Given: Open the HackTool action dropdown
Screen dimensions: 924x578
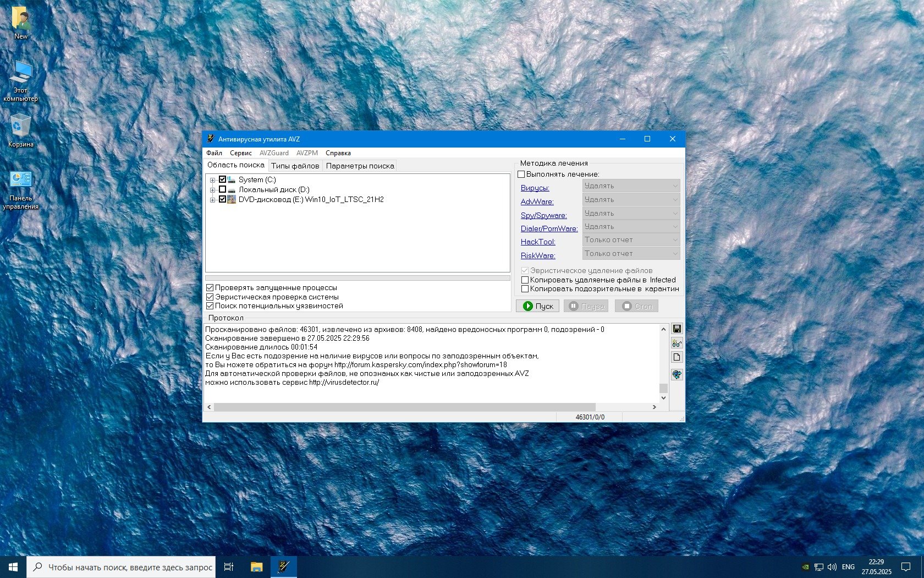Looking at the screenshot, I should (631, 240).
